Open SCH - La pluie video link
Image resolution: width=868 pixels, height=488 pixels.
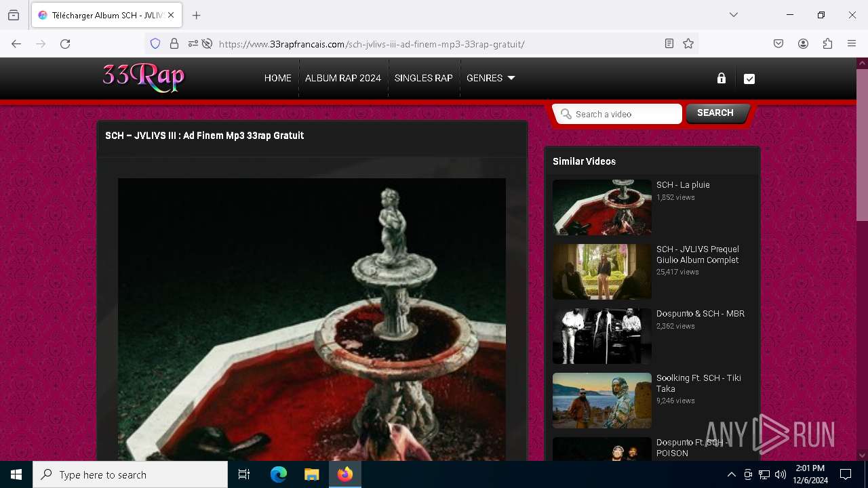(683, 184)
